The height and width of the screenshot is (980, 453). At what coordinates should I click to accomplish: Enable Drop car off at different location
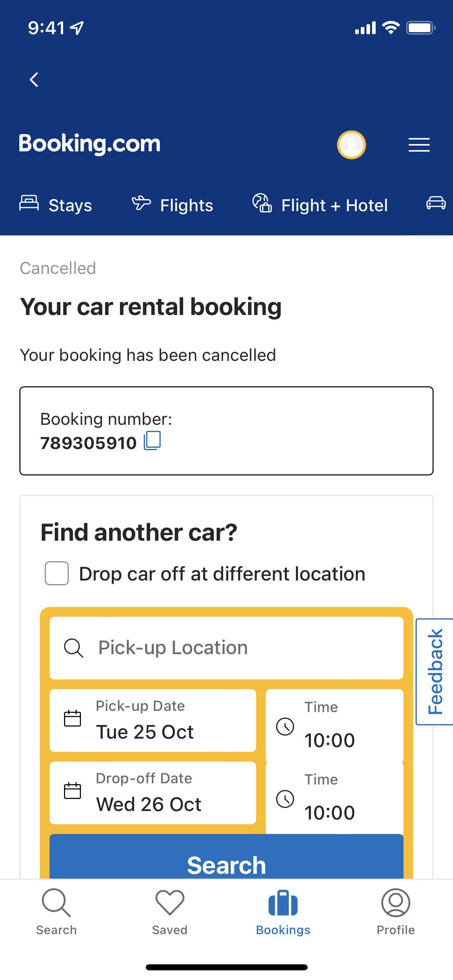(x=57, y=573)
